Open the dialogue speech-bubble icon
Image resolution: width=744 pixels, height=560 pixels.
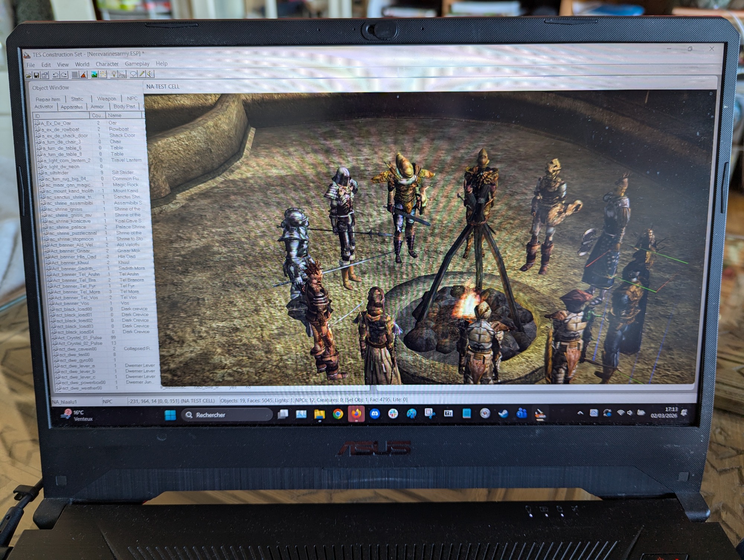(x=134, y=74)
